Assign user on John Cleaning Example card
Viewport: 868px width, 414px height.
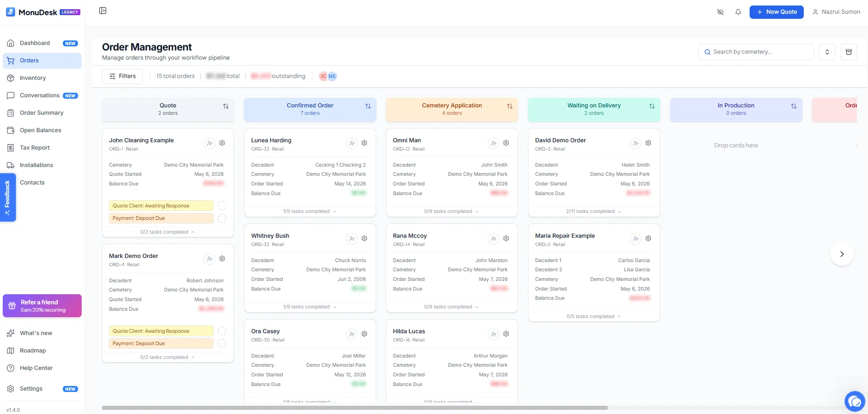point(210,143)
